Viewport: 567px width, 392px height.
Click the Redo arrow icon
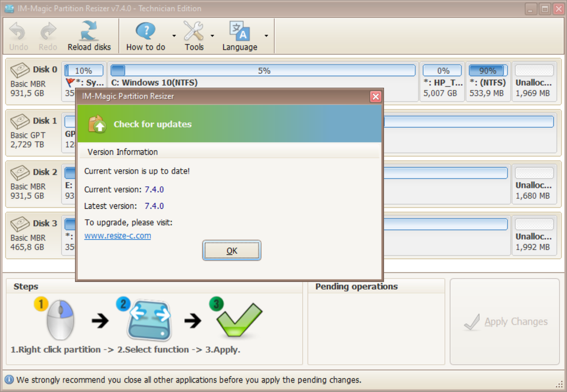48,31
